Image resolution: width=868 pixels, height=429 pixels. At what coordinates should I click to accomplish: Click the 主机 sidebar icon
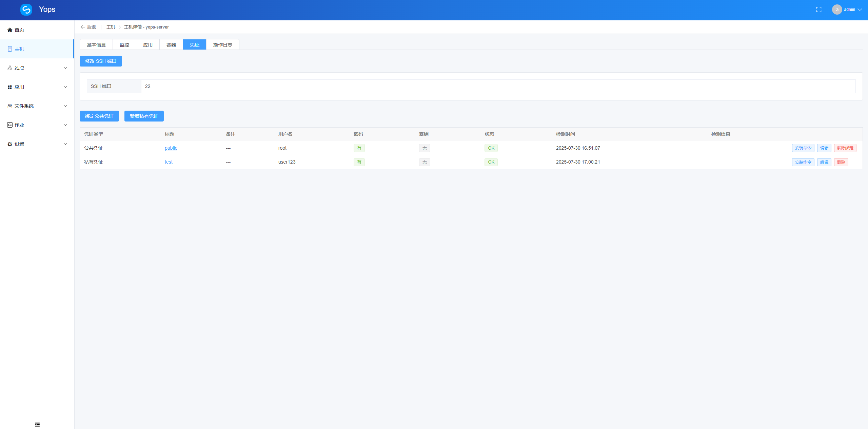10,49
